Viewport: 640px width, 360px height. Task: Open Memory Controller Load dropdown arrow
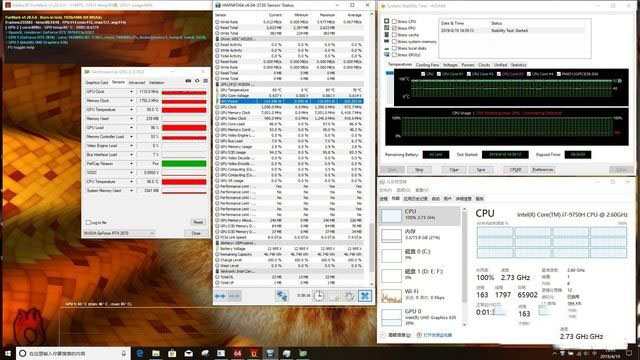(131, 136)
